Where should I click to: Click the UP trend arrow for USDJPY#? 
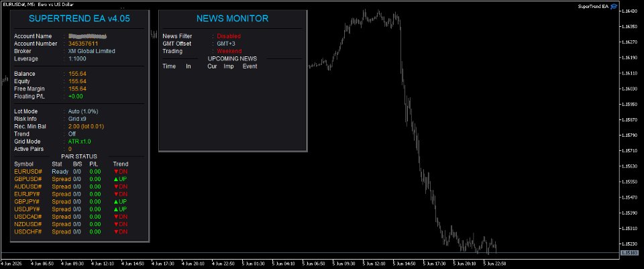pyautogui.click(x=120, y=209)
